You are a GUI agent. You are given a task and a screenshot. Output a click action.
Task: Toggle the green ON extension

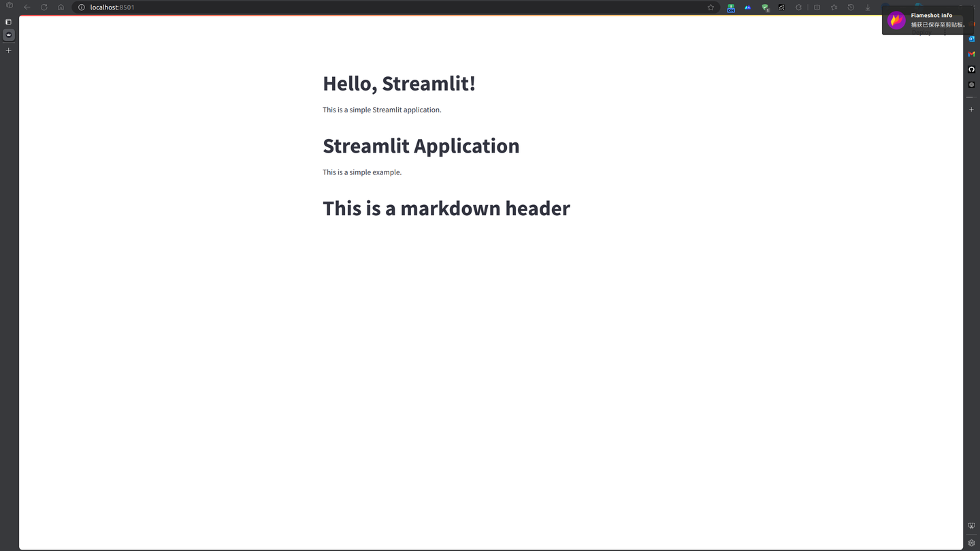(x=730, y=7)
